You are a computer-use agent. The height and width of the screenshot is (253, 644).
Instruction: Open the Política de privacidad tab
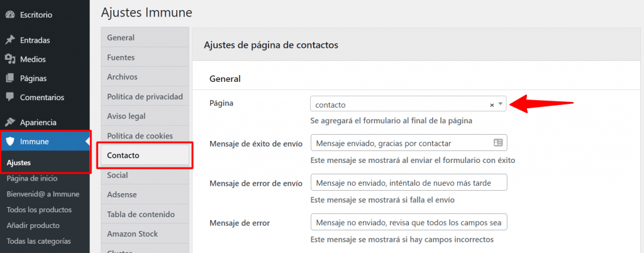click(x=145, y=97)
